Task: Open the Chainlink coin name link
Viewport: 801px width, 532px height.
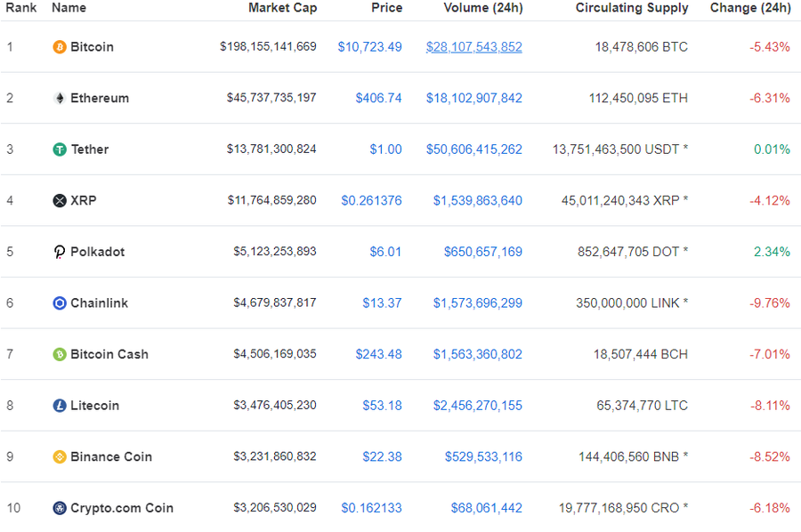Action: tap(99, 303)
